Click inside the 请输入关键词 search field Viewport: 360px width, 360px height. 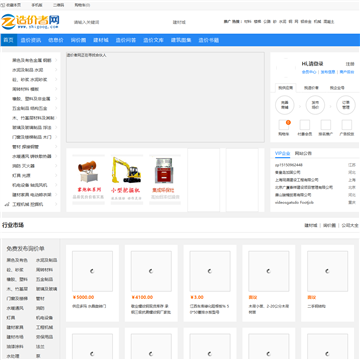pyautogui.click(x=120, y=22)
